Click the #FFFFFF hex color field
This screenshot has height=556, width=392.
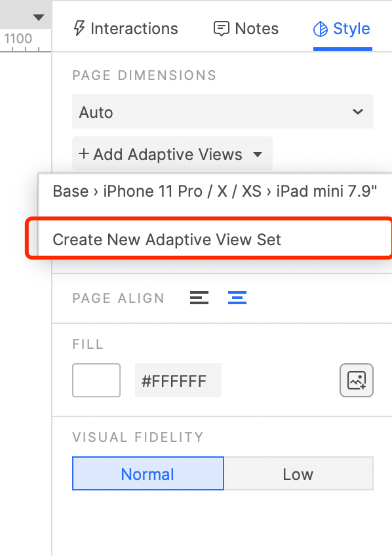pyautogui.click(x=178, y=380)
